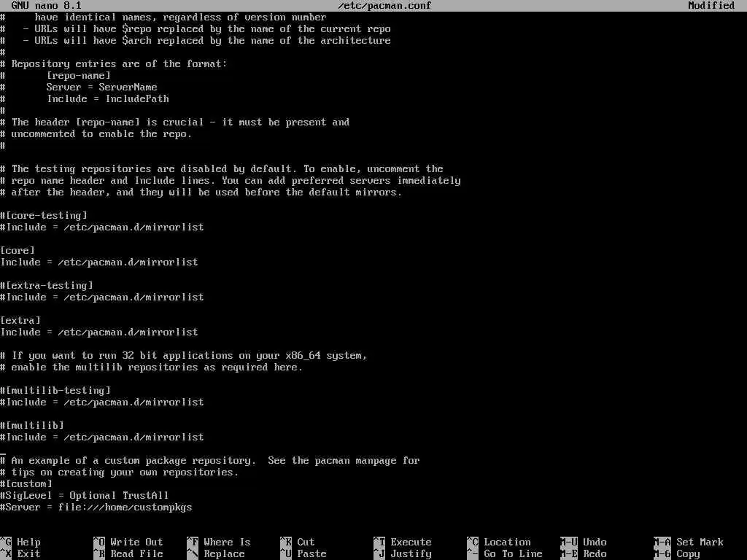Place cursor on the #[extra-testing] line
The height and width of the screenshot is (560, 747).
(47, 285)
